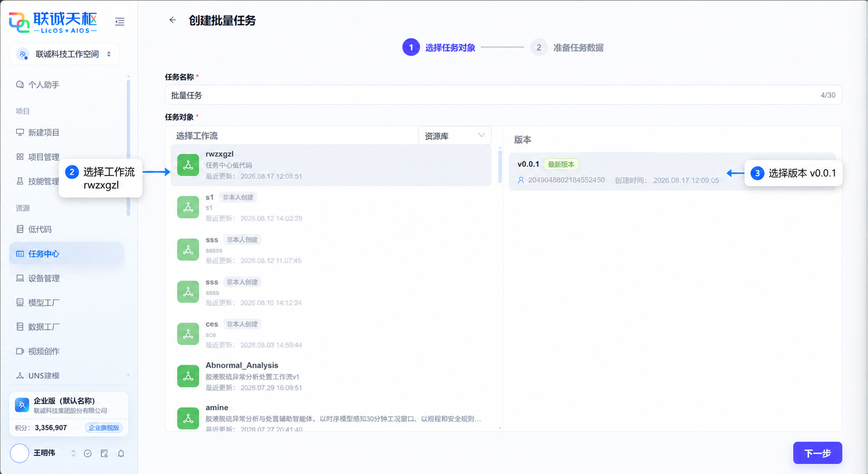The width and height of the screenshot is (868, 474).
Task: Click the 数据工厂 sidebar icon
Action: tap(20, 327)
